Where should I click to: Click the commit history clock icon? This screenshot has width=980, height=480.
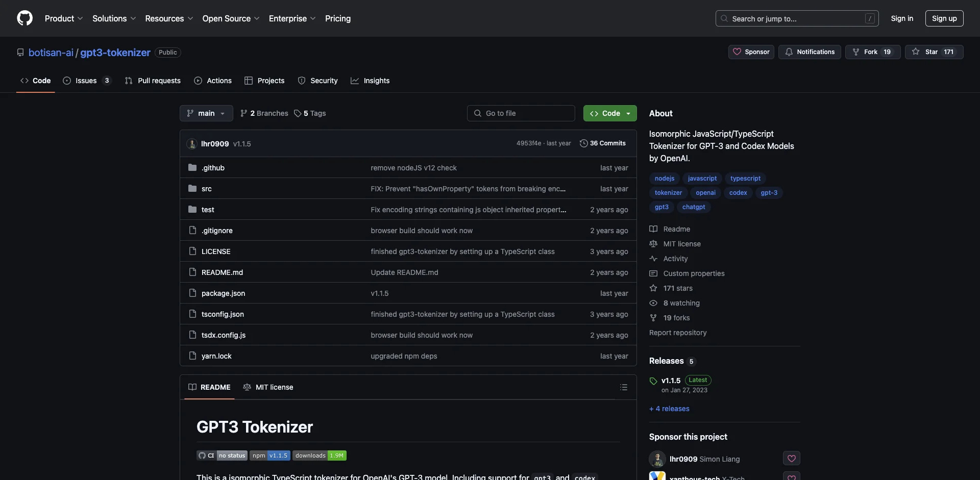(583, 143)
